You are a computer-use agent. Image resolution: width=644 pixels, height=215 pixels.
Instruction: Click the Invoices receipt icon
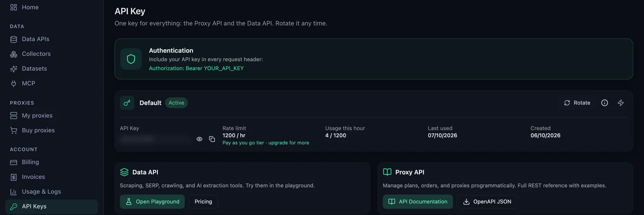coord(14,177)
